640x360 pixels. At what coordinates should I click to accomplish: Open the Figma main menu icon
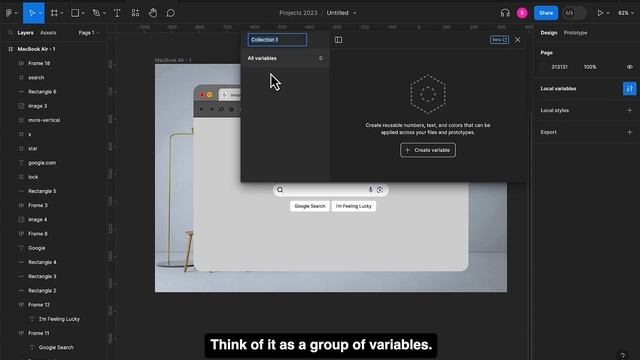[9, 13]
